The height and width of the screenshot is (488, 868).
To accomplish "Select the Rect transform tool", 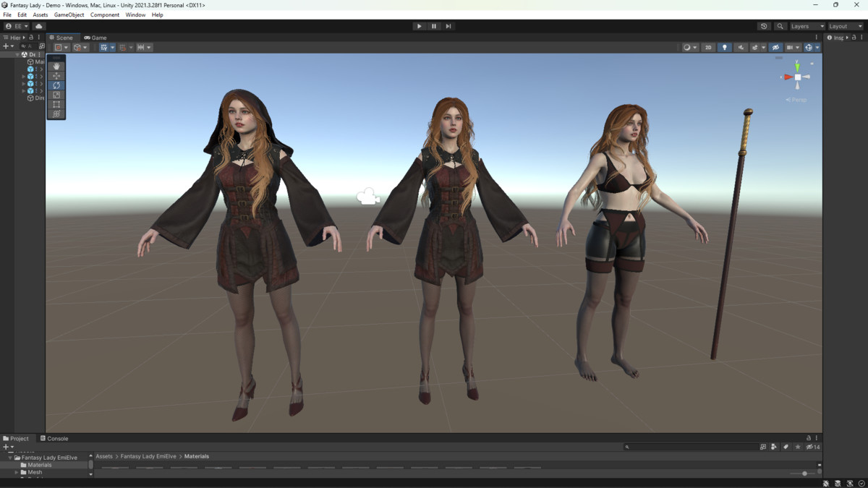I will tap(56, 104).
